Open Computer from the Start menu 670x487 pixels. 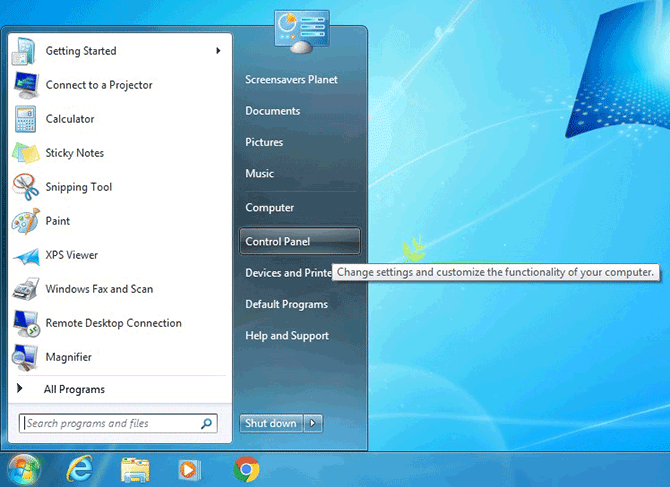[x=270, y=208]
